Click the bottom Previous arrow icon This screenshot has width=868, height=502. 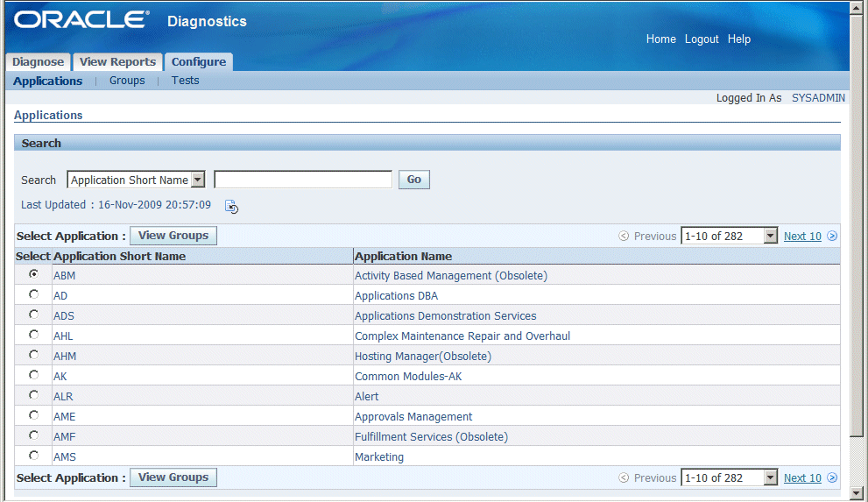[624, 477]
